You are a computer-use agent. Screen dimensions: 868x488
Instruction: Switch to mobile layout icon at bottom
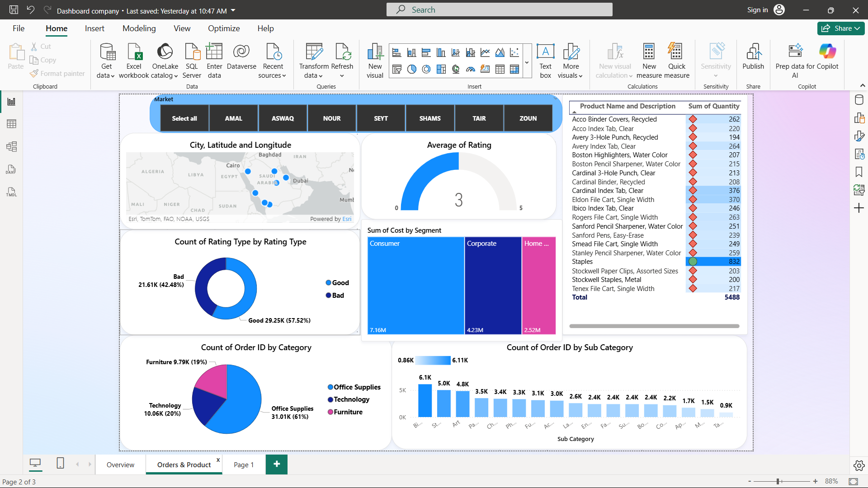[x=60, y=463]
